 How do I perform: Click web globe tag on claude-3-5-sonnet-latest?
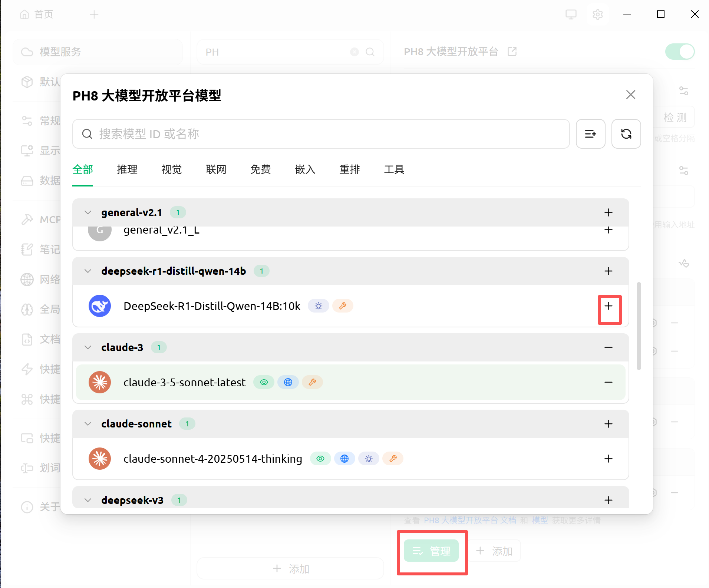[288, 382]
